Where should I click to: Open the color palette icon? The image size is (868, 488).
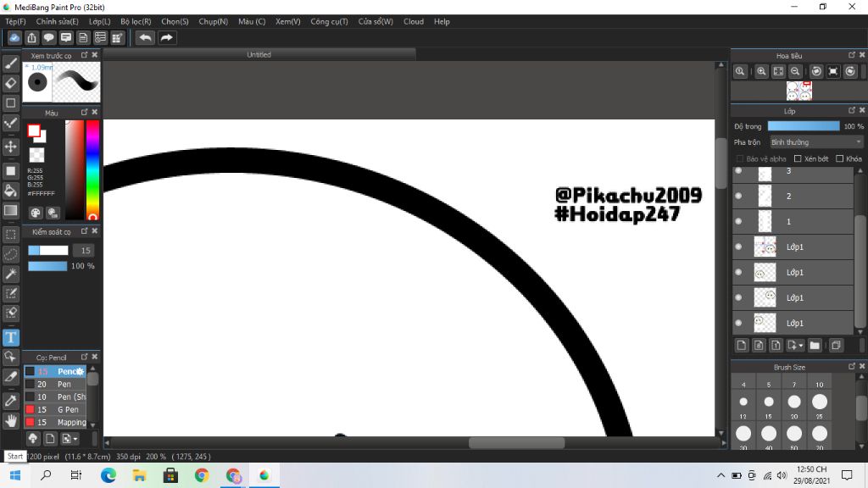pos(36,213)
